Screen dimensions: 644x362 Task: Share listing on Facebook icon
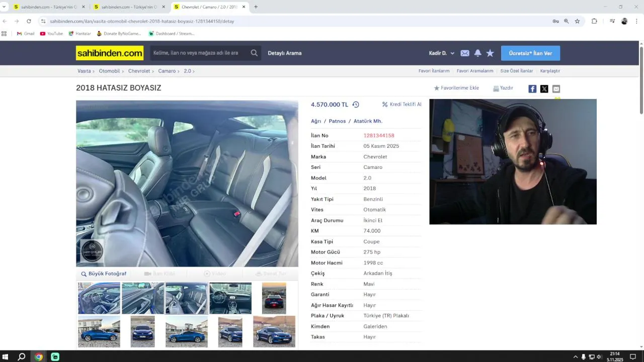pyautogui.click(x=532, y=89)
